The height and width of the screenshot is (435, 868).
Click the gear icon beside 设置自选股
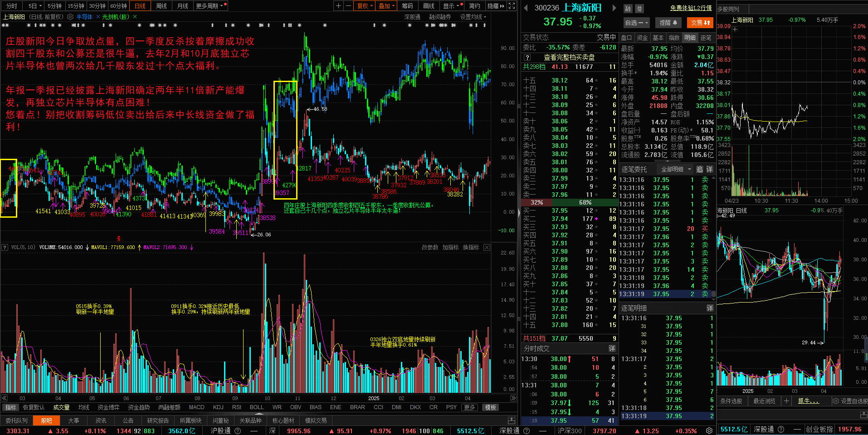(x=836, y=401)
